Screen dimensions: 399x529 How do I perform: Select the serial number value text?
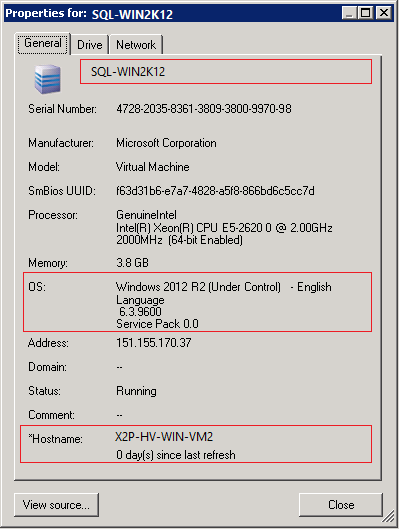pos(204,109)
